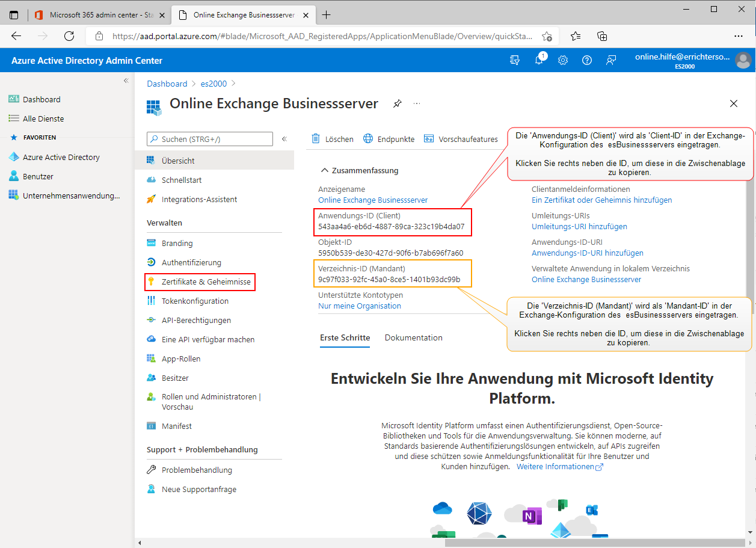Reload the page with browser refresh
Screen dimensions: 756x548
tap(69, 36)
